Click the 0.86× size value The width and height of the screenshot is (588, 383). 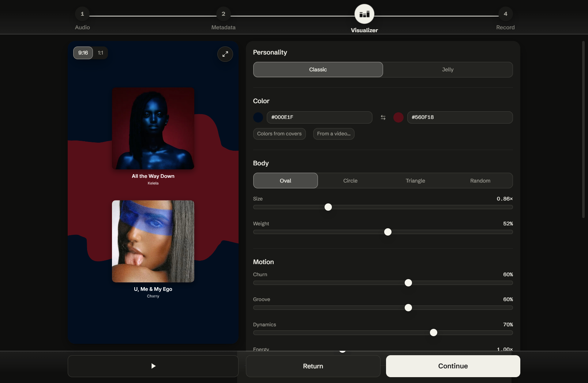pos(505,199)
